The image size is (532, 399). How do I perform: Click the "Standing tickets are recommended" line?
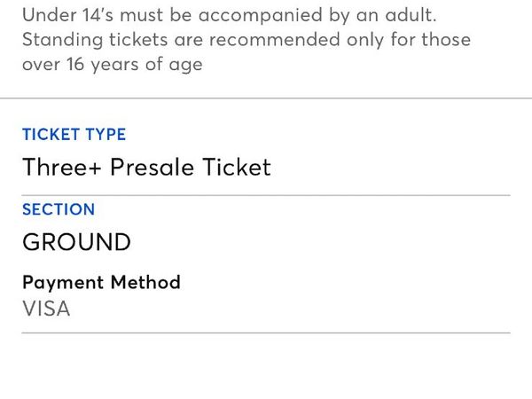246,40
